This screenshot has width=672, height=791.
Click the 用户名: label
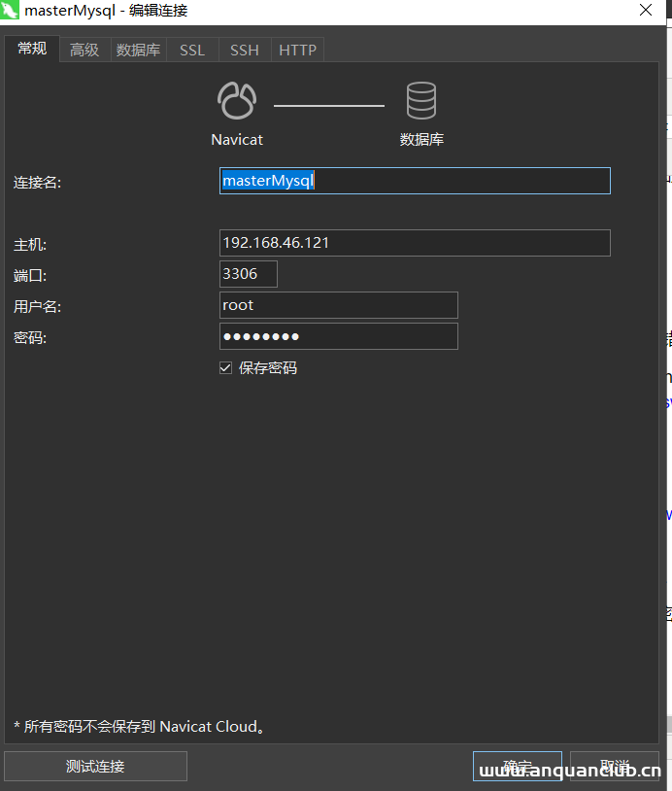tap(37, 306)
